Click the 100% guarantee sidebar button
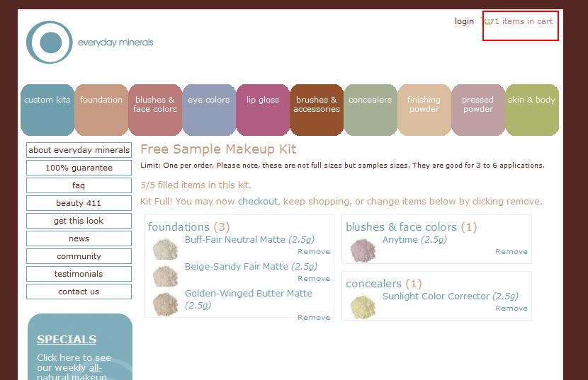 79,168
